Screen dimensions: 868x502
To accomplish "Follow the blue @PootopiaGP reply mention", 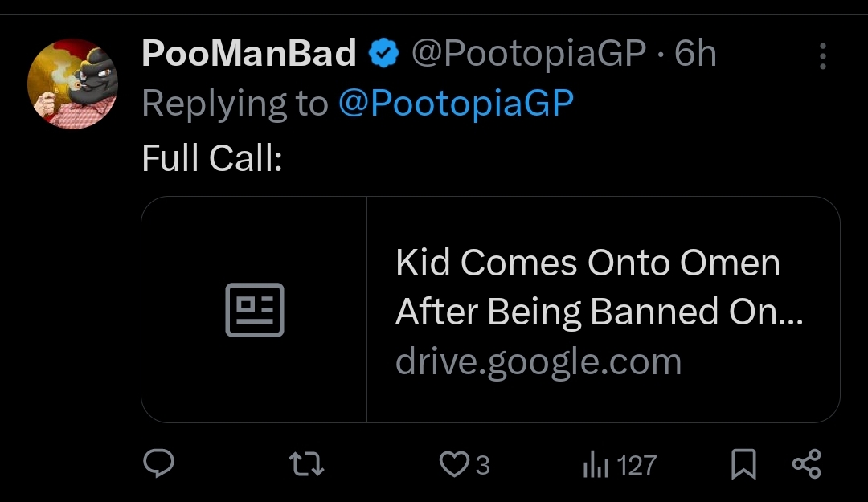I will [x=456, y=104].
